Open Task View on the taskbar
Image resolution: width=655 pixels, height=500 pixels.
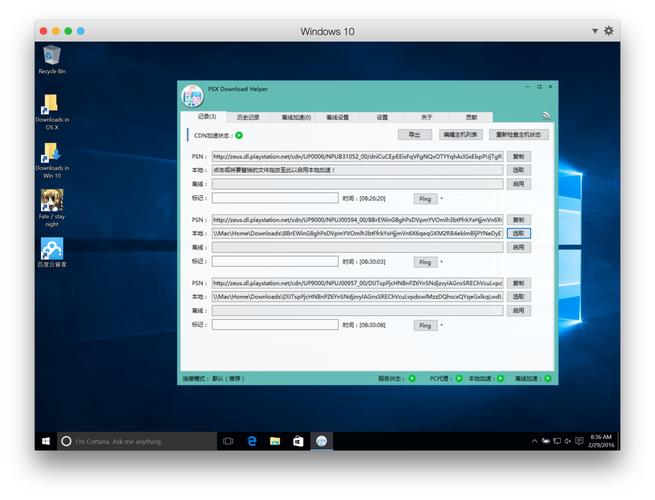[228, 441]
